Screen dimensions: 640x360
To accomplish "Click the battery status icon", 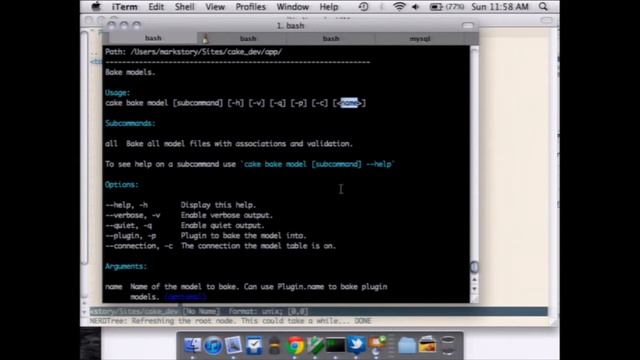I will coord(436,7).
